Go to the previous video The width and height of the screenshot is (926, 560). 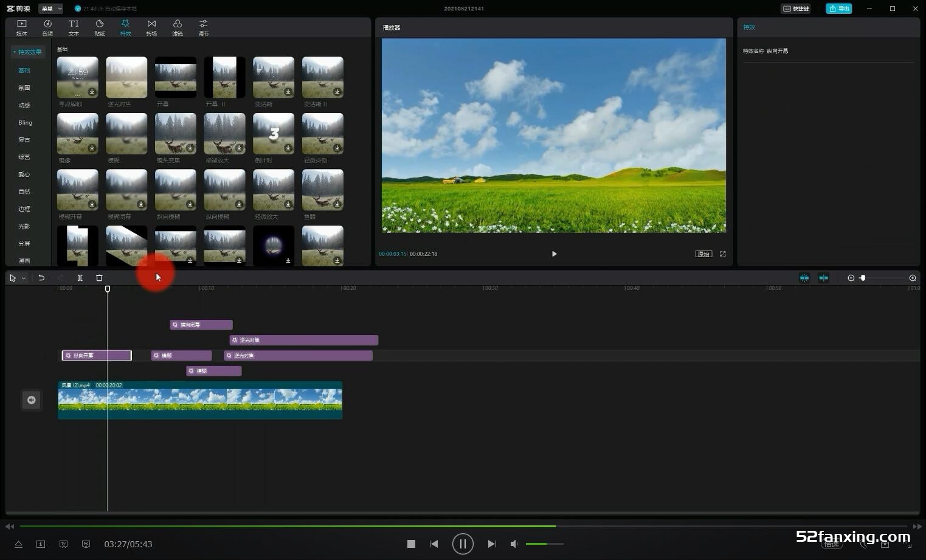[x=434, y=544]
